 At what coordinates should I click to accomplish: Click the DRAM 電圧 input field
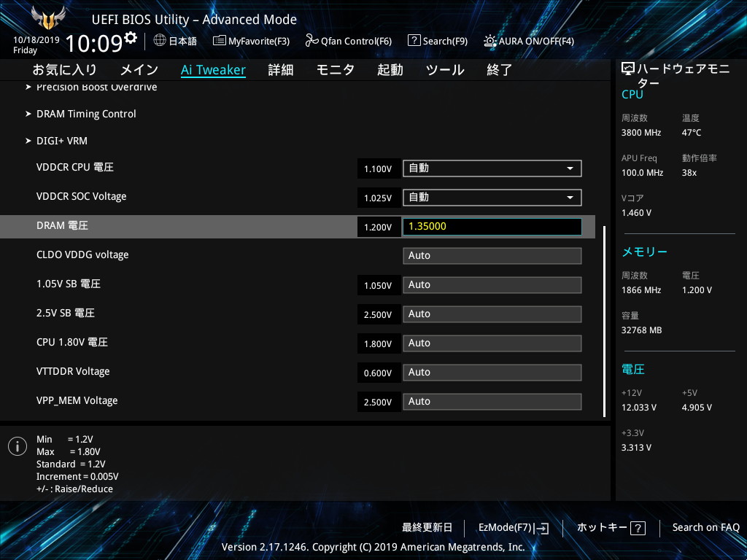pyautogui.click(x=492, y=227)
